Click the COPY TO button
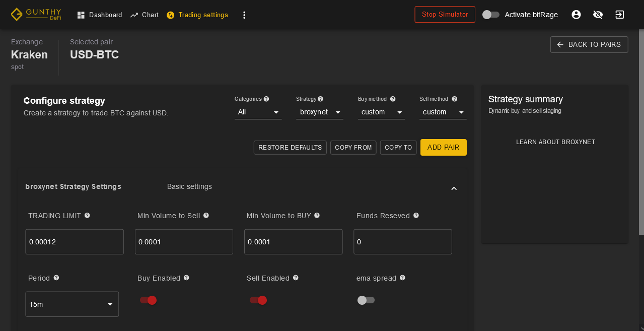The image size is (644, 331). 398,148
